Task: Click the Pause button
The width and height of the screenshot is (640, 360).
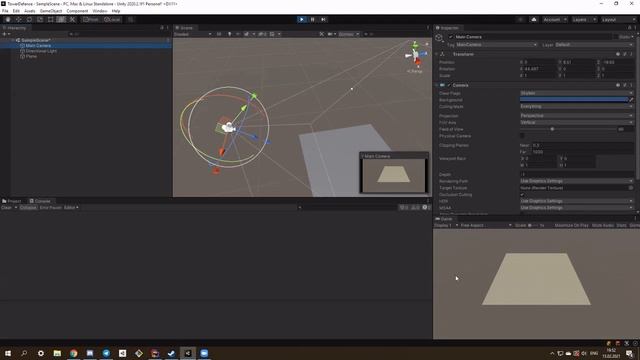Action: [313, 19]
